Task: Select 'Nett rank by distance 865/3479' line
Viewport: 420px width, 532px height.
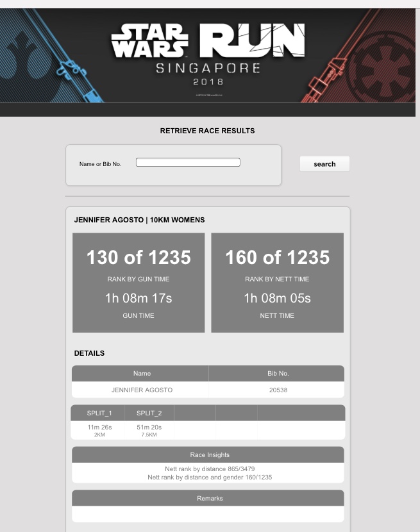Action: [210, 469]
